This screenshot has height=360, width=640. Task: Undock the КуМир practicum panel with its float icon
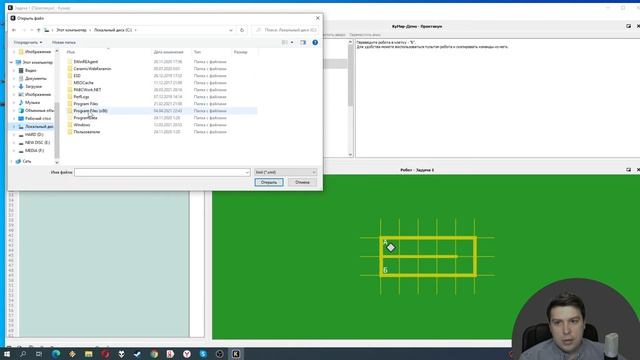coord(629,26)
